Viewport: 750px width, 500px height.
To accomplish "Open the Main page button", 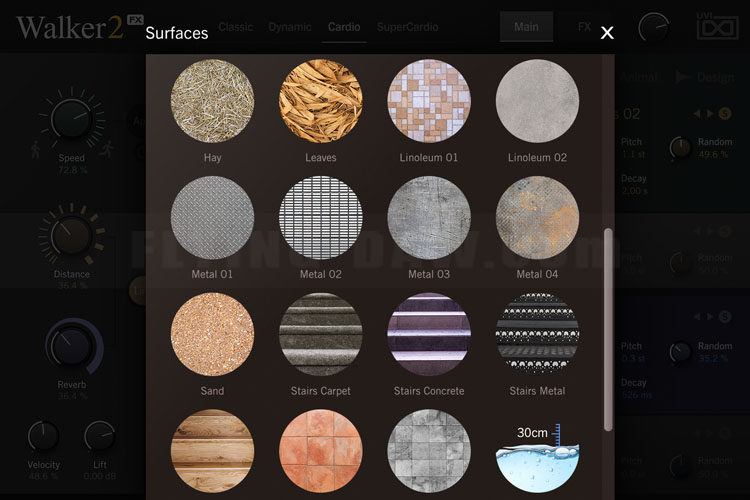I will point(526,27).
